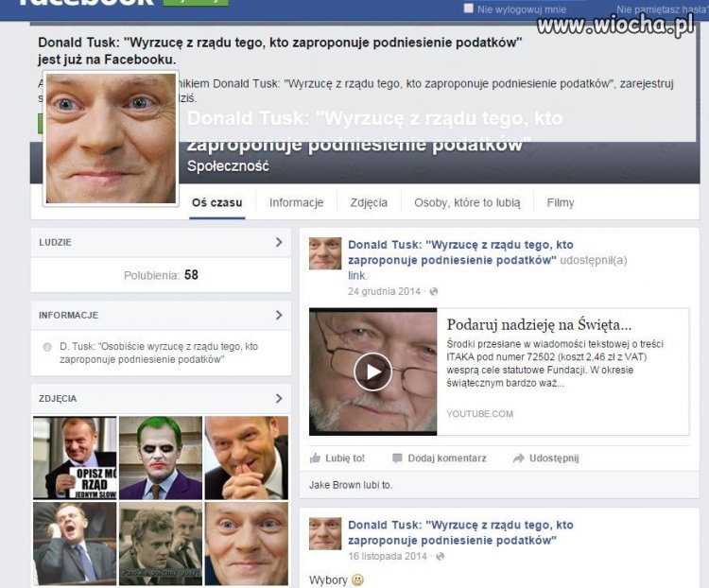Open the 'Filmy' tab

point(561,202)
